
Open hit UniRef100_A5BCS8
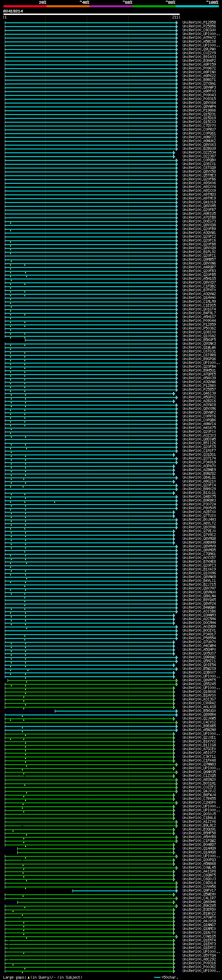coord(199,41)
